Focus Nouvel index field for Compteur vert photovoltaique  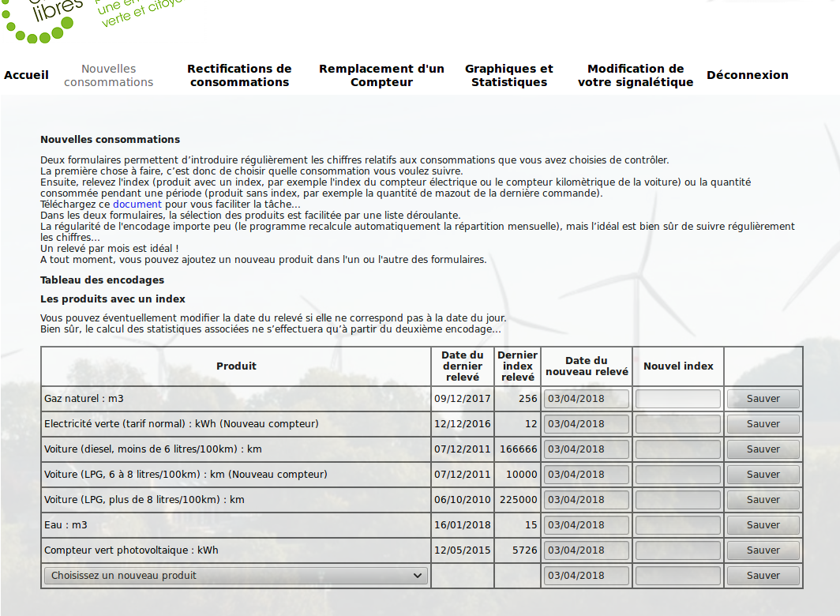tap(677, 550)
